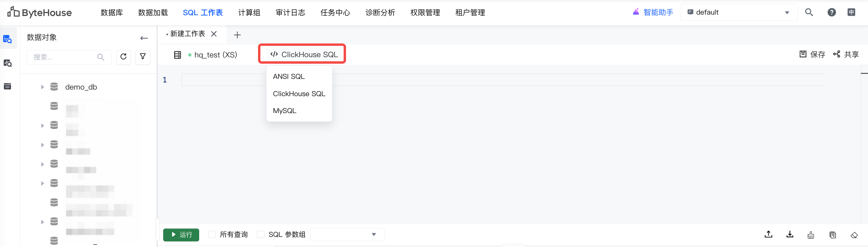
Task: Open the 数据库 menu
Action: click(x=111, y=12)
